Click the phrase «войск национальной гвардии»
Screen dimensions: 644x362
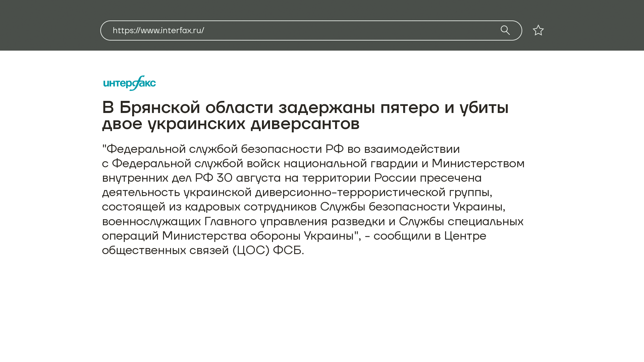pyautogui.click(x=332, y=164)
